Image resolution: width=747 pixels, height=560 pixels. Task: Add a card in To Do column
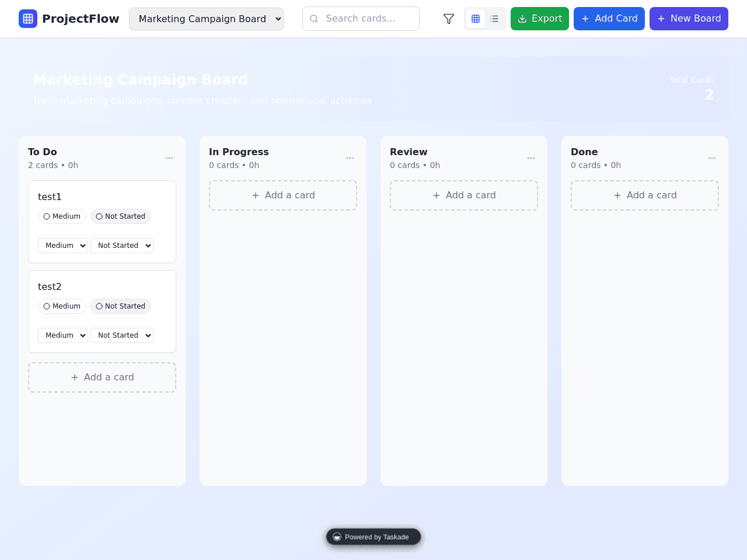(102, 377)
